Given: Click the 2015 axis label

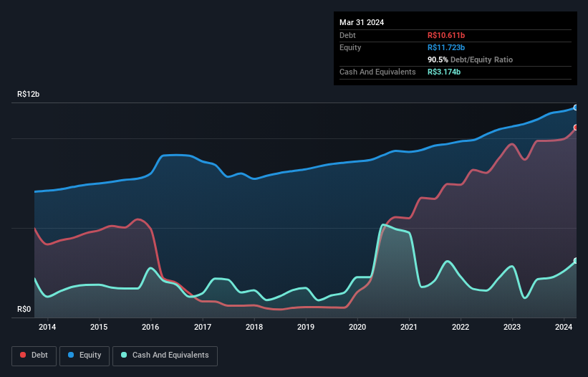Looking at the screenshot, I should [99, 327].
